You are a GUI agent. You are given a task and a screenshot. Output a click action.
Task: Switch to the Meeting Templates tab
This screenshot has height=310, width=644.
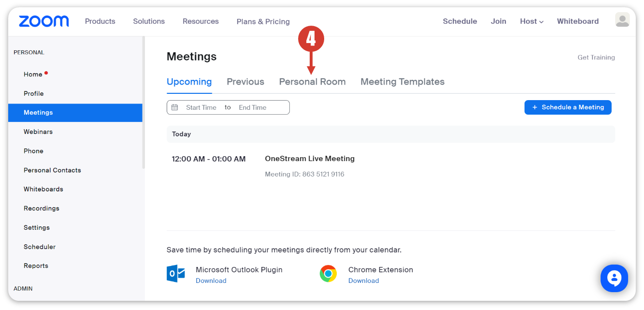[402, 82]
